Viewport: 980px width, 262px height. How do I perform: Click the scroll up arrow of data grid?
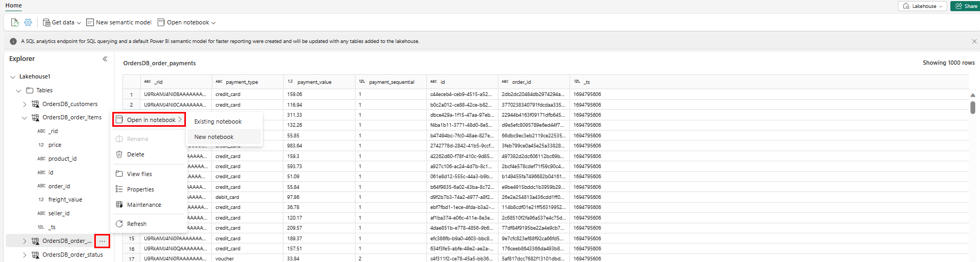pos(973,95)
